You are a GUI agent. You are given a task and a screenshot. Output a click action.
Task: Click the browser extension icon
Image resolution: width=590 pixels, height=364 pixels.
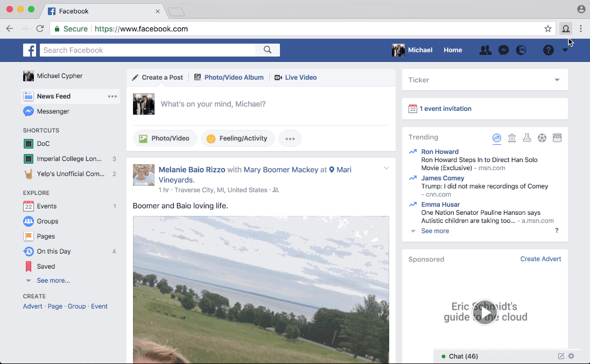pyautogui.click(x=566, y=29)
